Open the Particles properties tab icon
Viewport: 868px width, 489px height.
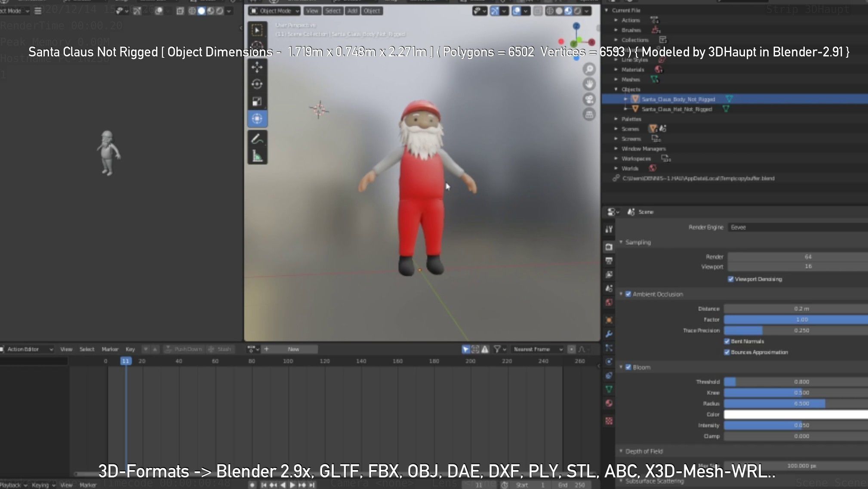click(609, 348)
